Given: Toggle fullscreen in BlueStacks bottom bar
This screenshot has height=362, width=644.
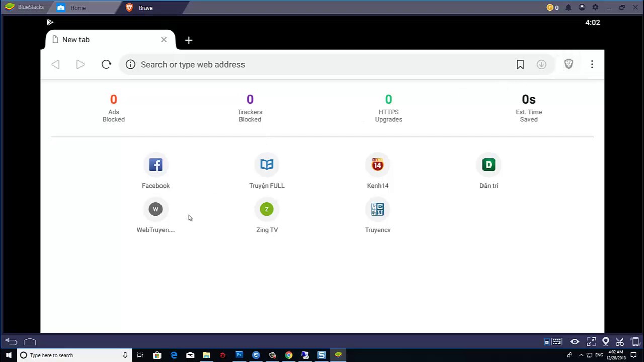Looking at the screenshot, I should coord(591,342).
